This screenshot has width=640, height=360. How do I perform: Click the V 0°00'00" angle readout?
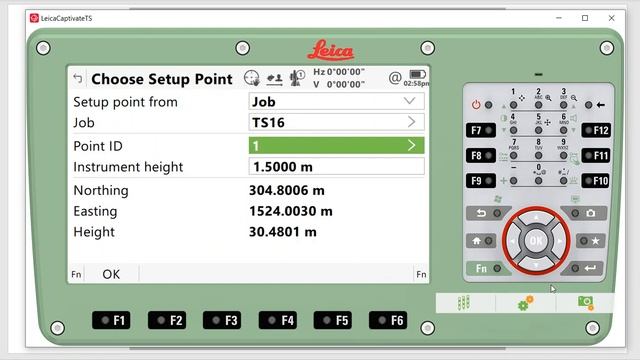[339, 84]
